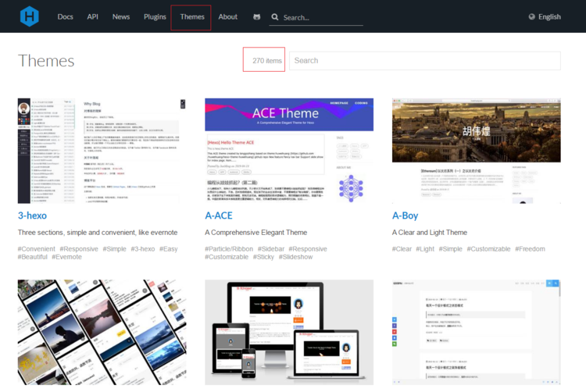This screenshot has height=392, width=586.
Task: Filter by #Slideshow tag
Action: click(x=295, y=257)
